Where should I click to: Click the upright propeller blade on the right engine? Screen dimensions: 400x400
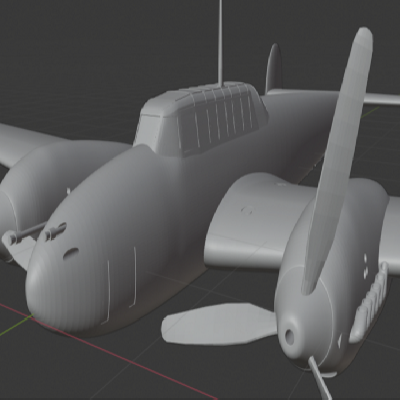pyautogui.click(x=337, y=160)
